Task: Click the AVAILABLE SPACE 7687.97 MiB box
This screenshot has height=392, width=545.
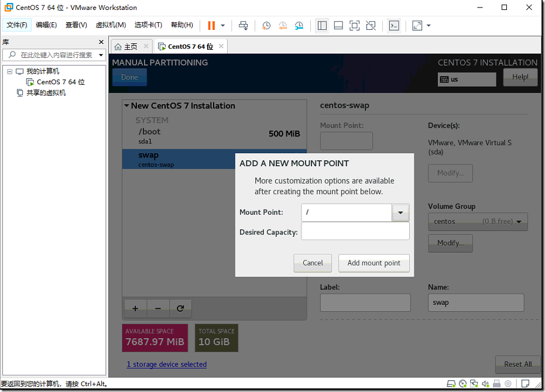Action: pos(155,338)
